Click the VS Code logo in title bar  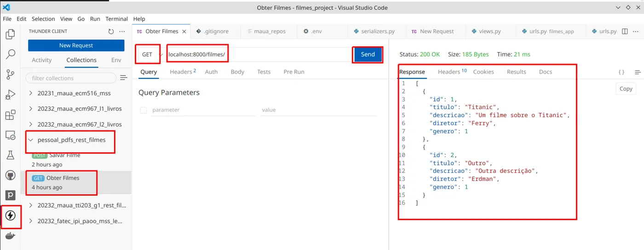6,7
